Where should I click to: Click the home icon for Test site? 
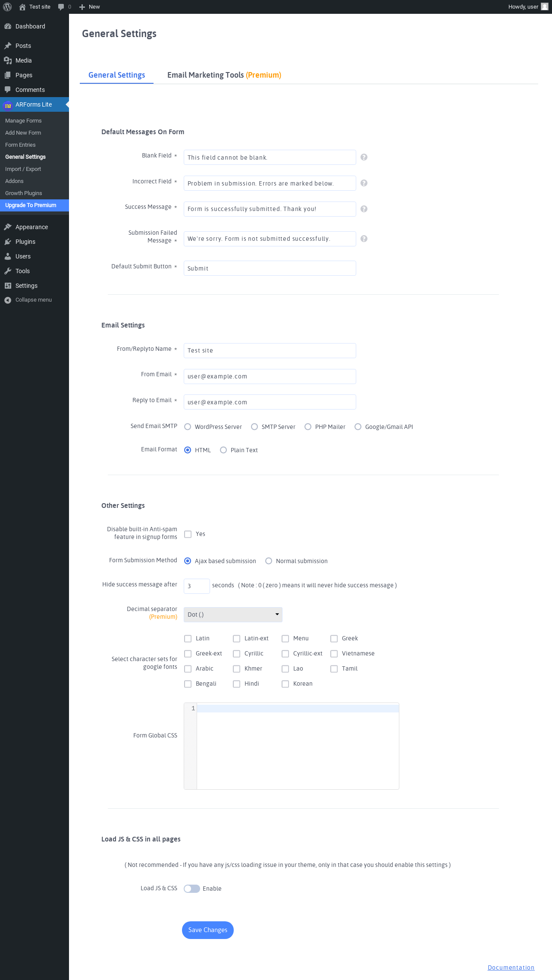[22, 7]
